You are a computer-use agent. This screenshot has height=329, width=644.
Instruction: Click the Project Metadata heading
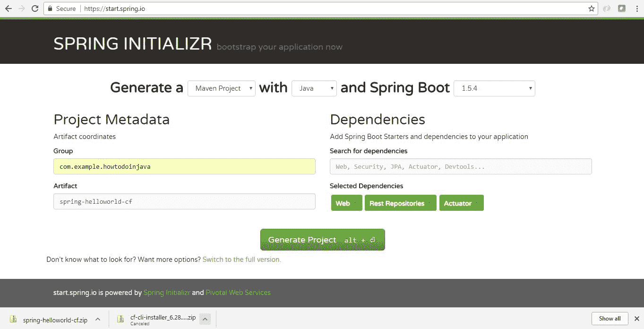pyautogui.click(x=112, y=120)
